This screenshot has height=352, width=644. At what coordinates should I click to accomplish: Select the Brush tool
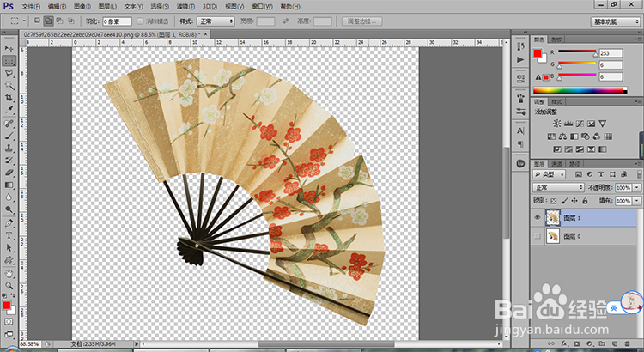[9, 136]
